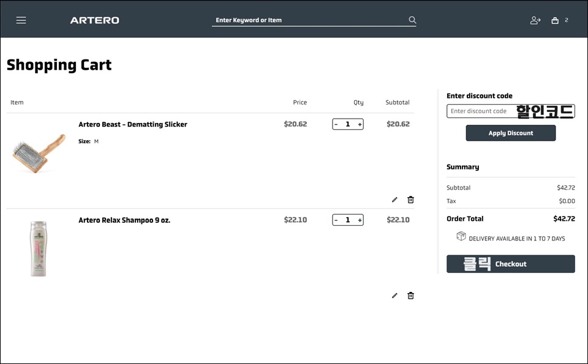Decrease quantity of Relax Shampoo
Viewport: 588px width, 364px height.
click(x=336, y=220)
